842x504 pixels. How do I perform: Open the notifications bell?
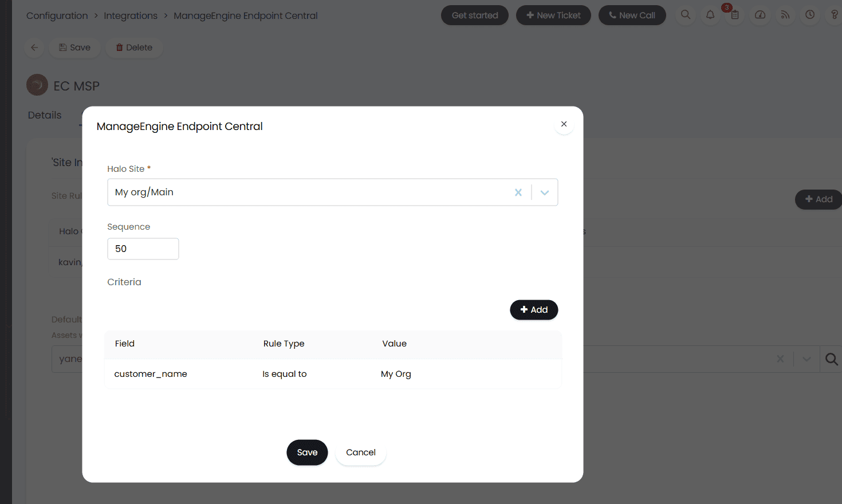[x=710, y=15]
